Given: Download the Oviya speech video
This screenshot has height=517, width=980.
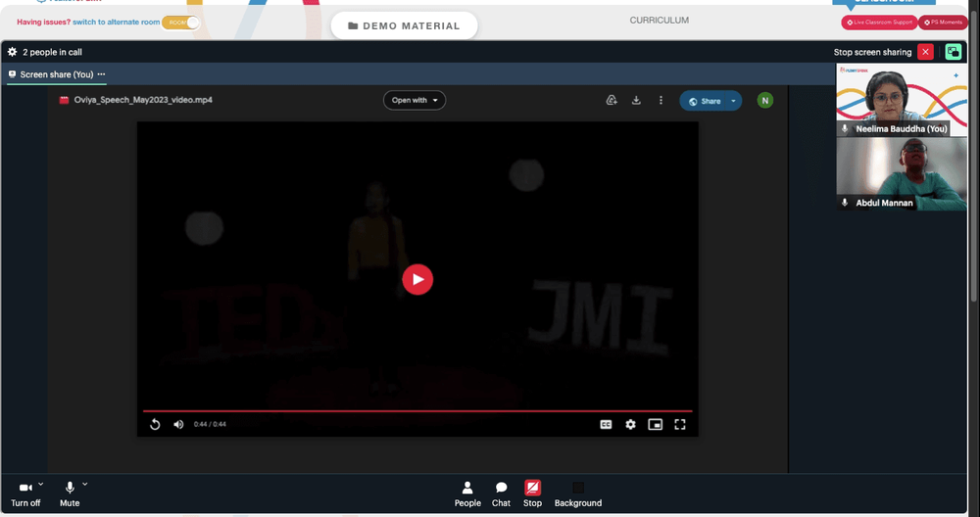Looking at the screenshot, I should (x=636, y=100).
